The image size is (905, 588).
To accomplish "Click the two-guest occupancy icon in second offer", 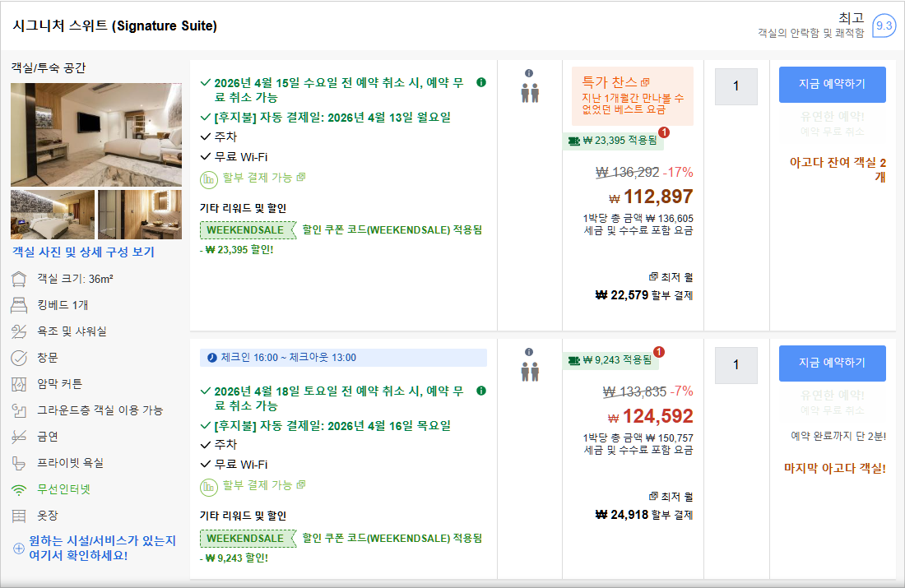I will click(529, 372).
